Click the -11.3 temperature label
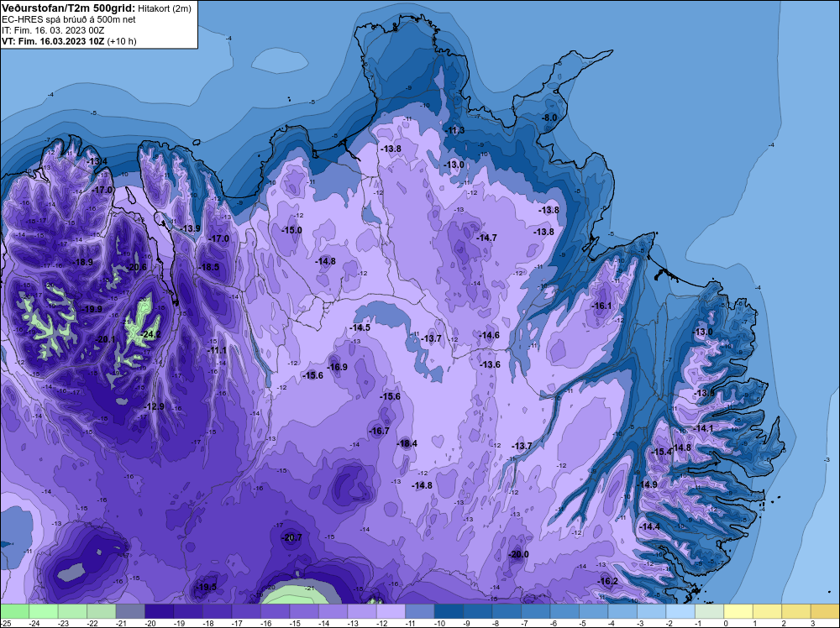Viewport: 840px width, 628px height. (455, 131)
